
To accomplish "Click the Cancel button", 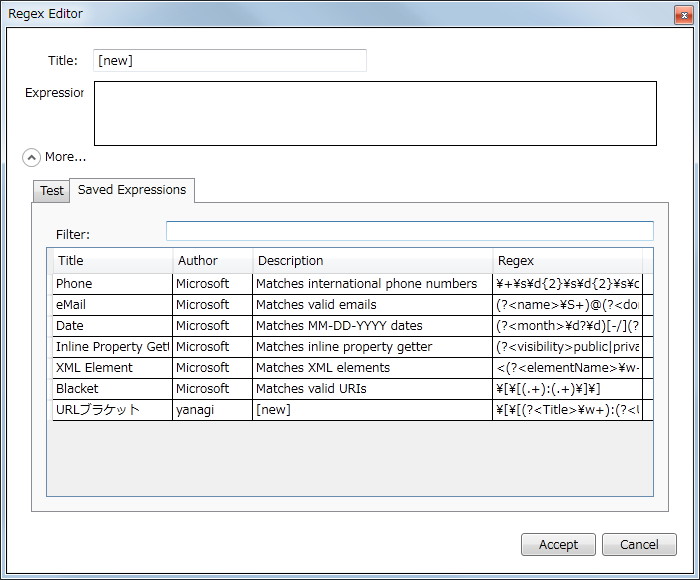I will tap(639, 544).
